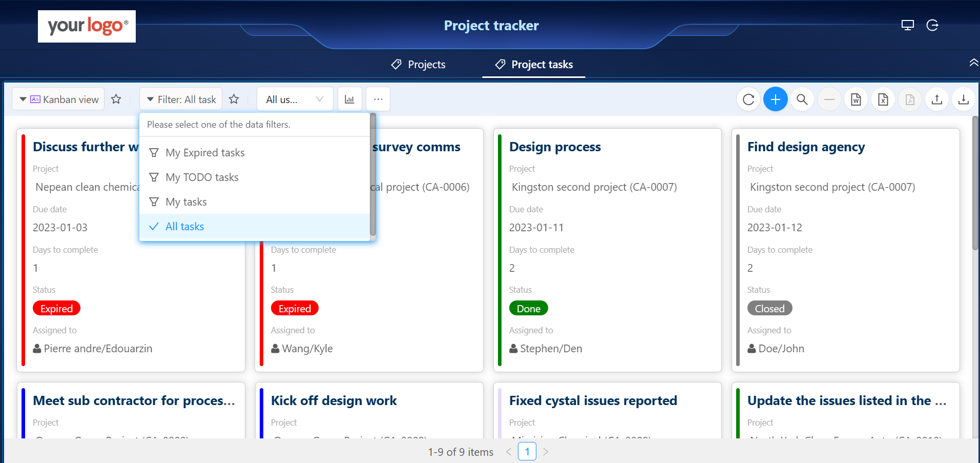Click due date 2023-01-03

pos(60,228)
